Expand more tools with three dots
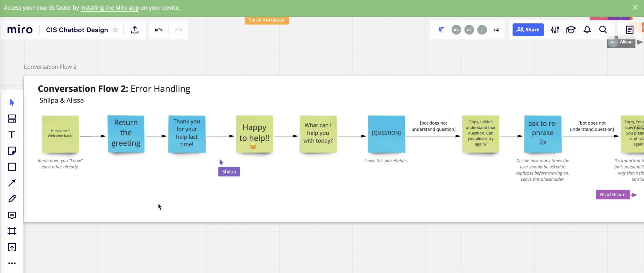 12,263
